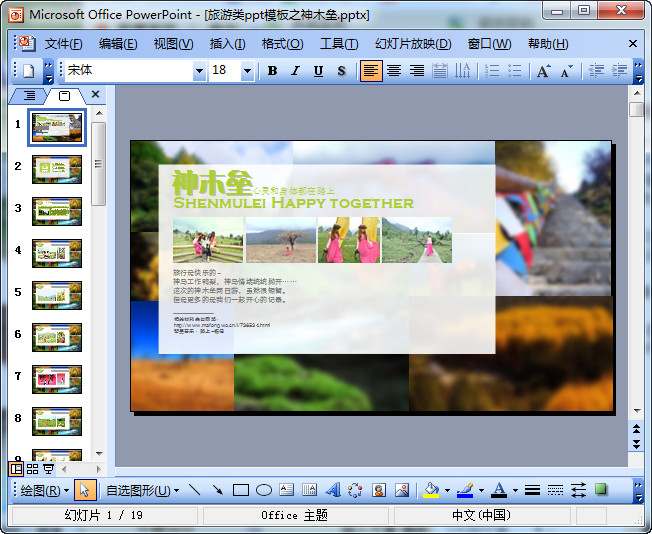Align text right
Image resolution: width=652 pixels, height=534 pixels.
(417, 71)
